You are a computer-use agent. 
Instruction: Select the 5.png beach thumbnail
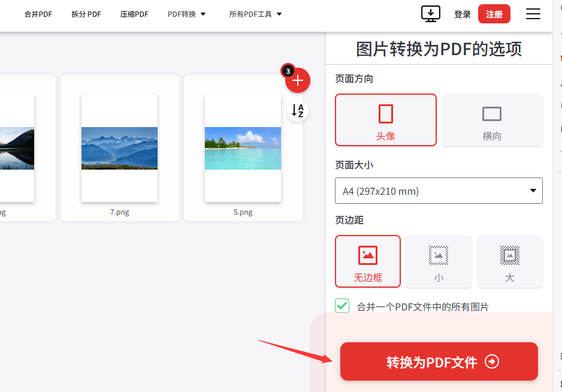[x=243, y=148]
